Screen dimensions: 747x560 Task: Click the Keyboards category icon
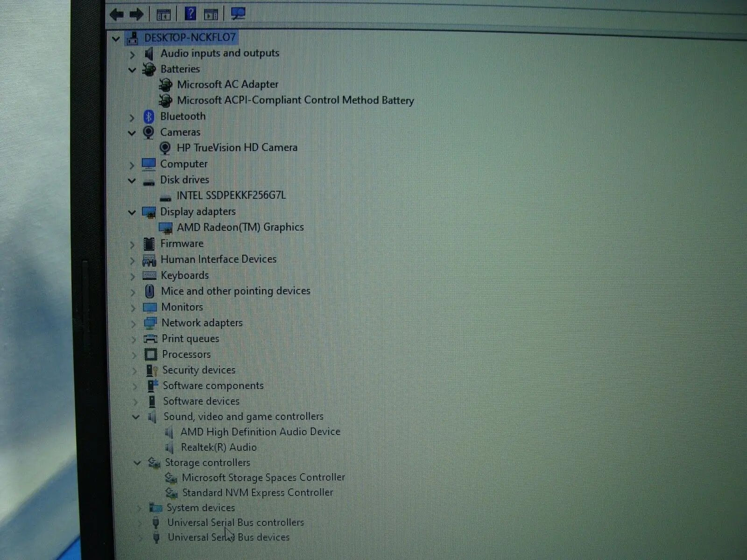coord(149,276)
